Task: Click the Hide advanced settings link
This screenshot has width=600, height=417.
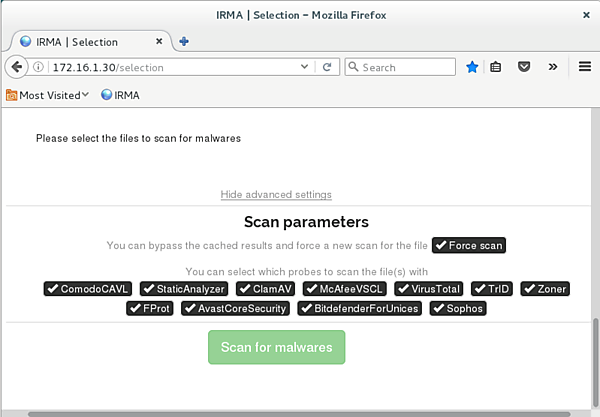Action: pos(276,194)
